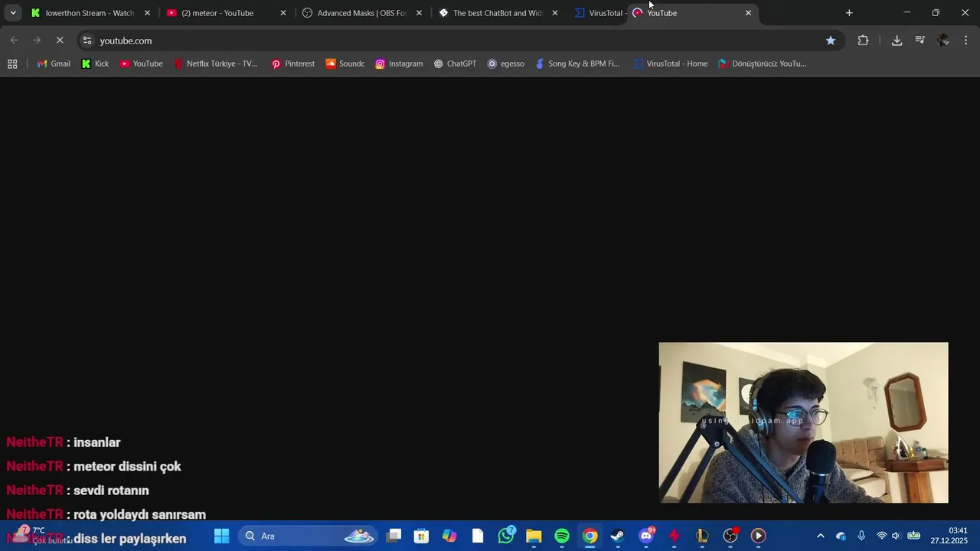Close the Advanced Masks OBS tab
Image resolution: width=980 pixels, height=551 pixels.
point(419,13)
